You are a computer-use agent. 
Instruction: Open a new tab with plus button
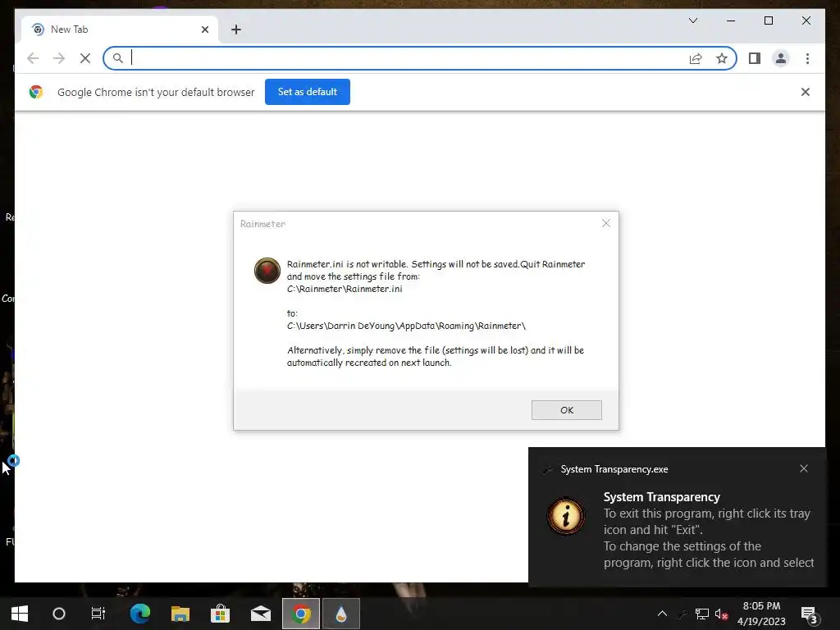pyautogui.click(x=236, y=30)
